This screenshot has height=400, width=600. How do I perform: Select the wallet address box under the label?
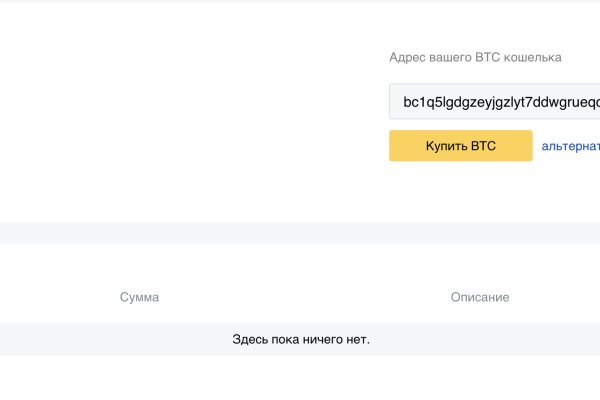click(495, 102)
